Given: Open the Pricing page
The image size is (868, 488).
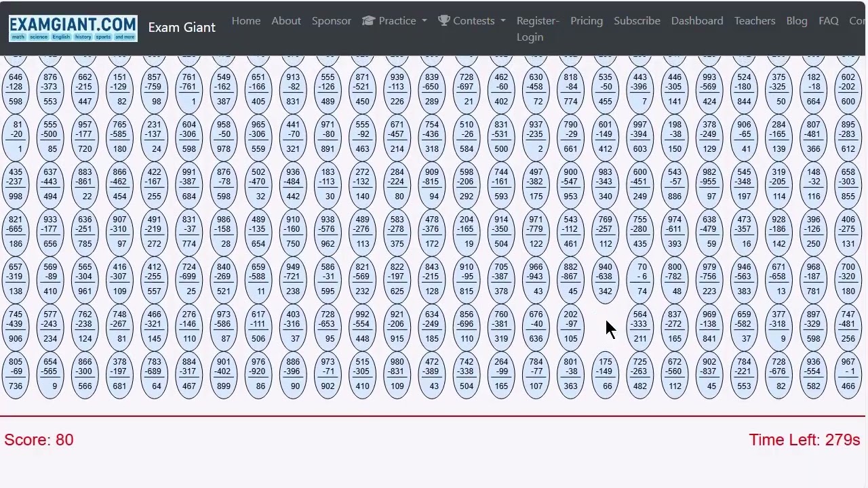Looking at the screenshot, I should point(587,20).
